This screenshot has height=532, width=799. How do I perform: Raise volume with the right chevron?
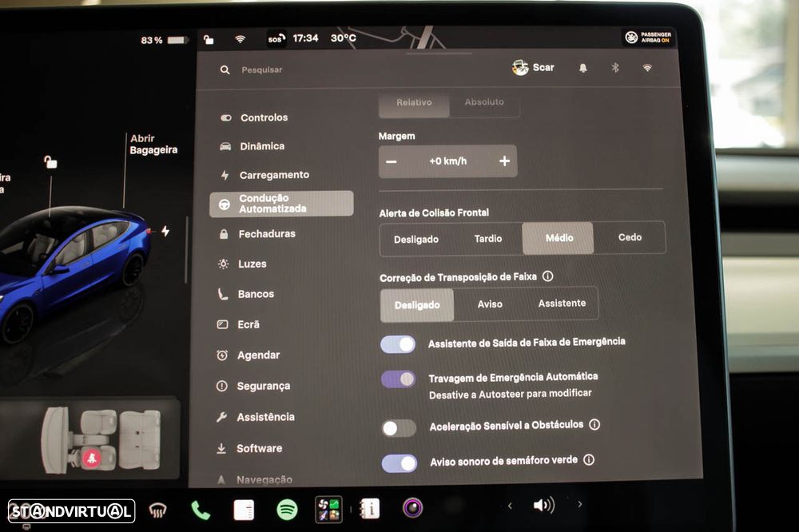point(580,505)
